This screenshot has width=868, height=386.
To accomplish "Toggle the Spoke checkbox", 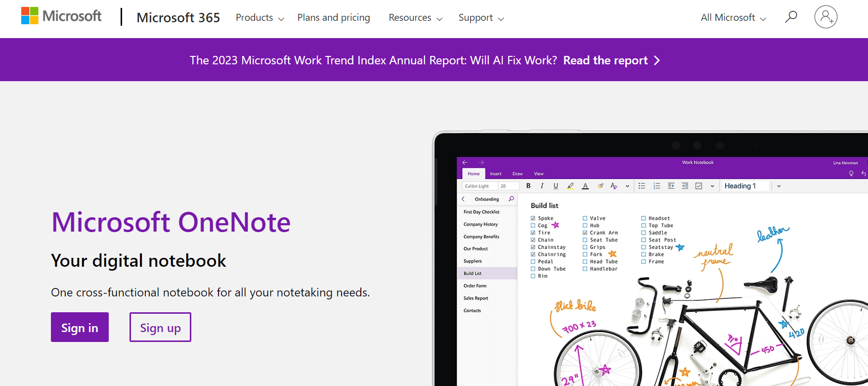I will (533, 218).
